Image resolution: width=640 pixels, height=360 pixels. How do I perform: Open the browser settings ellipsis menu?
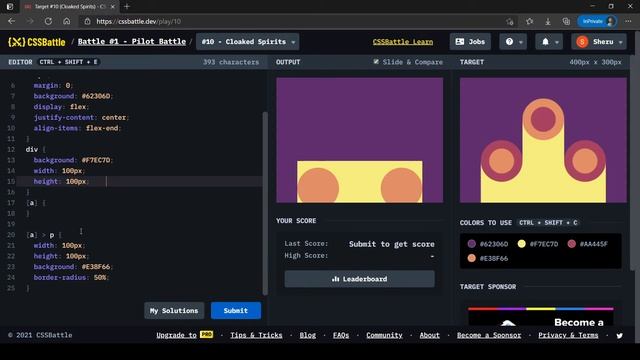(628, 21)
